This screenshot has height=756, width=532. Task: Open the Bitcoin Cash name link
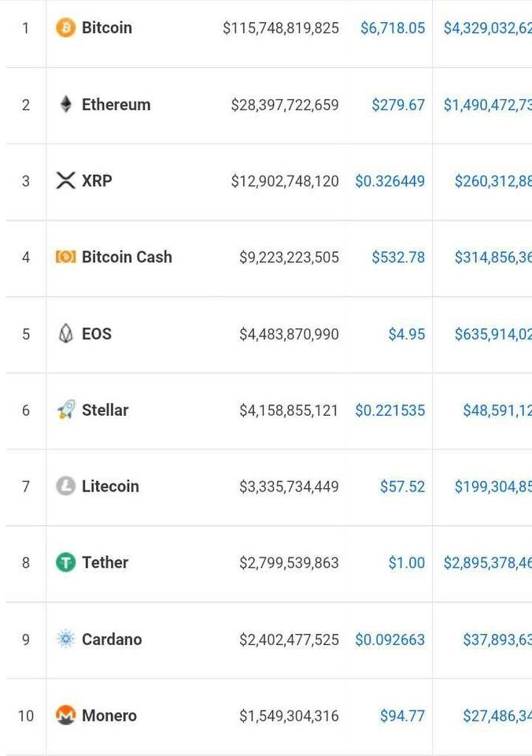point(127,257)
